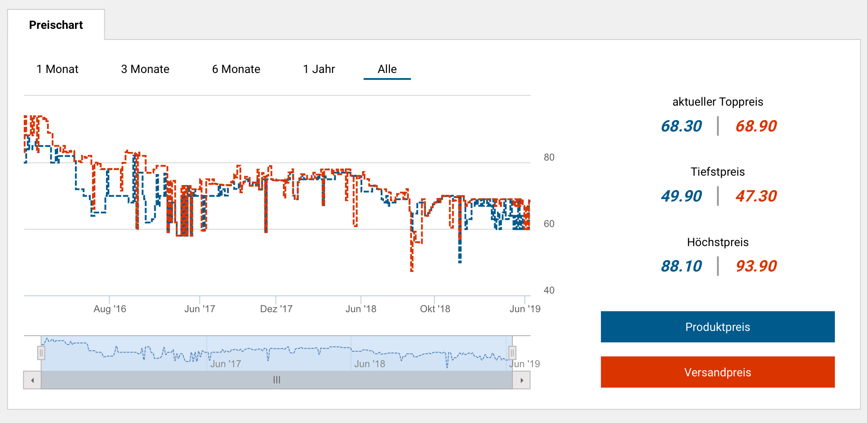Viewport: 868px width, 423px height.
Task: Click the left navigator range handle
Action: [x=41, y=353]
